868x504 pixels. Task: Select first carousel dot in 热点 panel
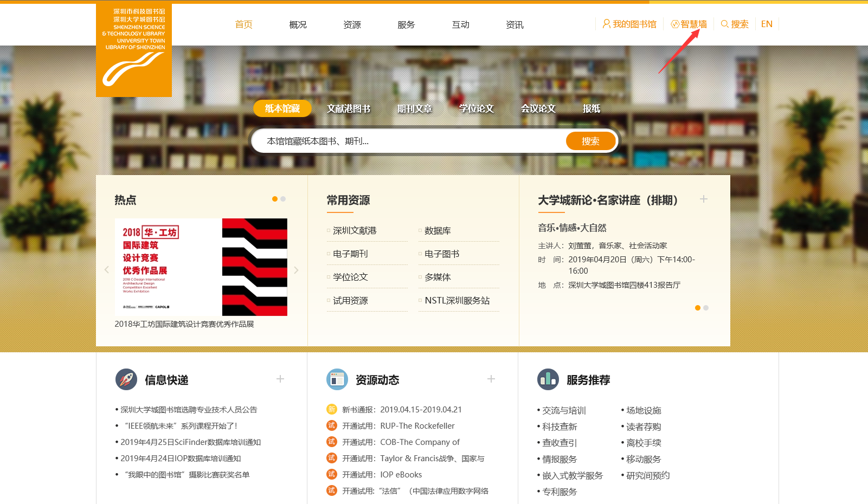[x=275, y=199]
